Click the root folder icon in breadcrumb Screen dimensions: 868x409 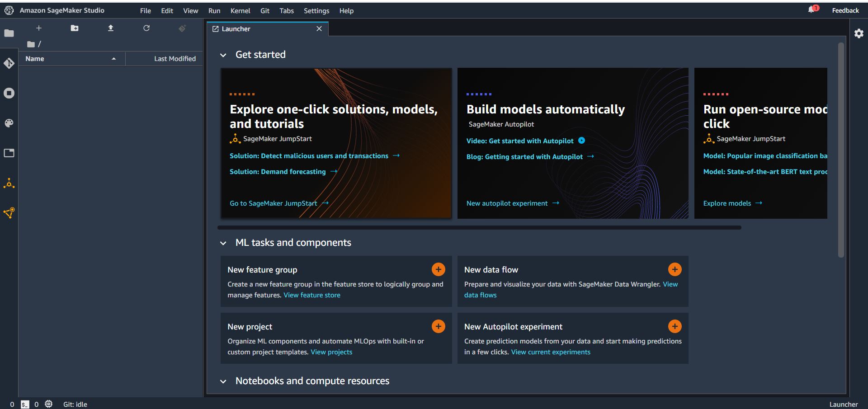click(x=31, y=44)
